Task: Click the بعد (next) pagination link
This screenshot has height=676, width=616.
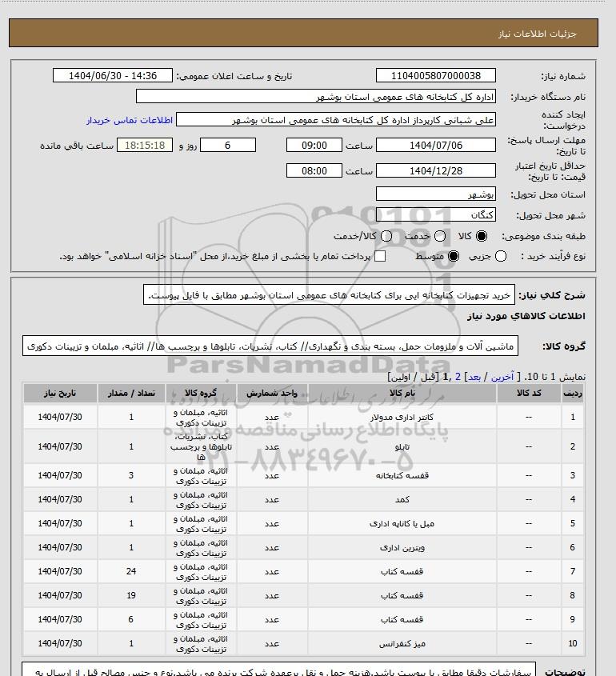Action: (473, 375)
